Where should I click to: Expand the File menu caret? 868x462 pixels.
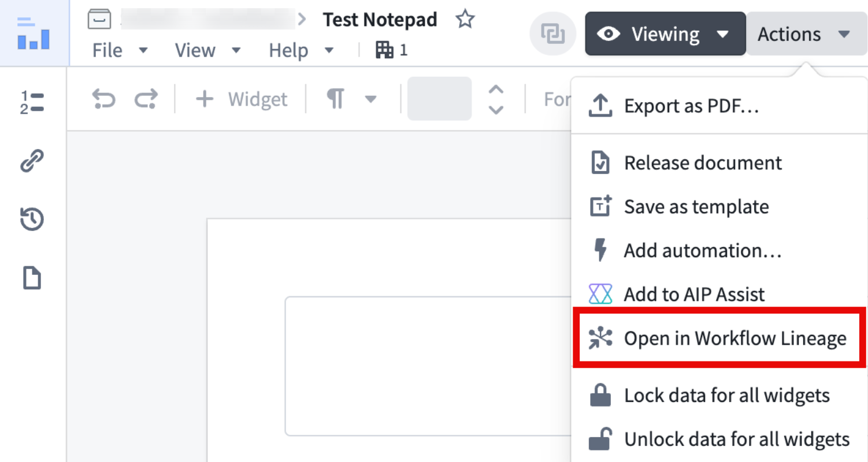pos(142,50)
